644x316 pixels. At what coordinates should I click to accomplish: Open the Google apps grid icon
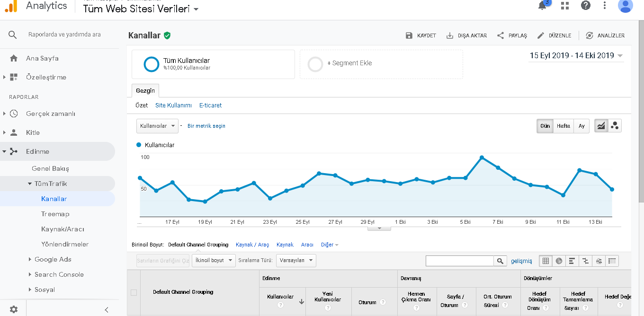pos(564,6)
